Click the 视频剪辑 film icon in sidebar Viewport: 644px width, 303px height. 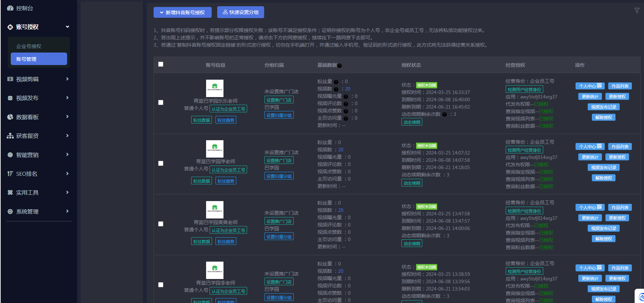click(x=10, y=79)
